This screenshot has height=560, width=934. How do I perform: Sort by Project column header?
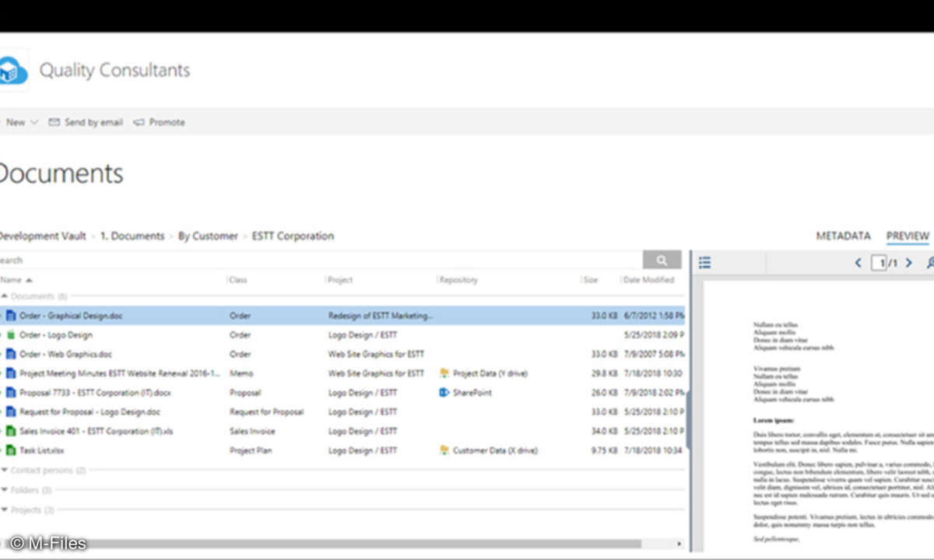340,280
